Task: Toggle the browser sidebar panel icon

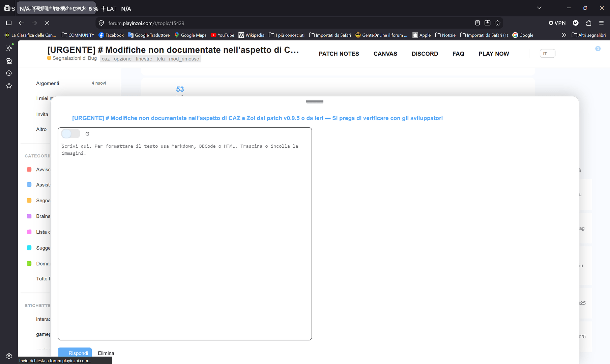Action: pyautogui.click(x=9, y=23)
